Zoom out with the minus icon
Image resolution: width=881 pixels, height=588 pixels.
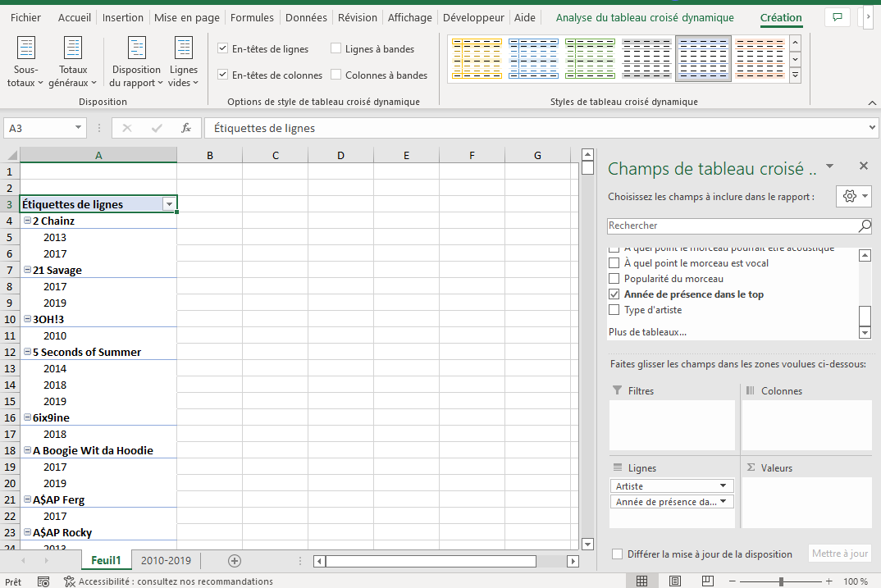point(732,581)
